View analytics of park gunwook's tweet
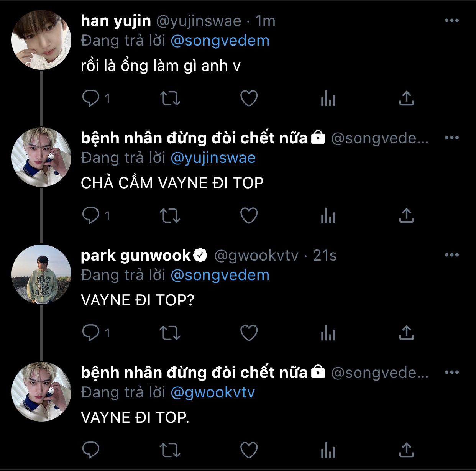The image size is (476, 471). point(328,333)
